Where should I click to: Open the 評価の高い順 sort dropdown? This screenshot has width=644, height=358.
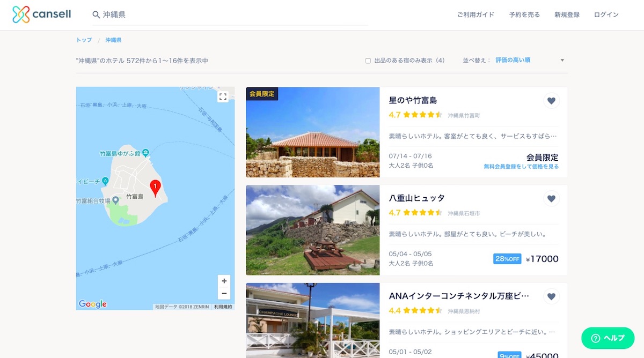pos(530,60)
